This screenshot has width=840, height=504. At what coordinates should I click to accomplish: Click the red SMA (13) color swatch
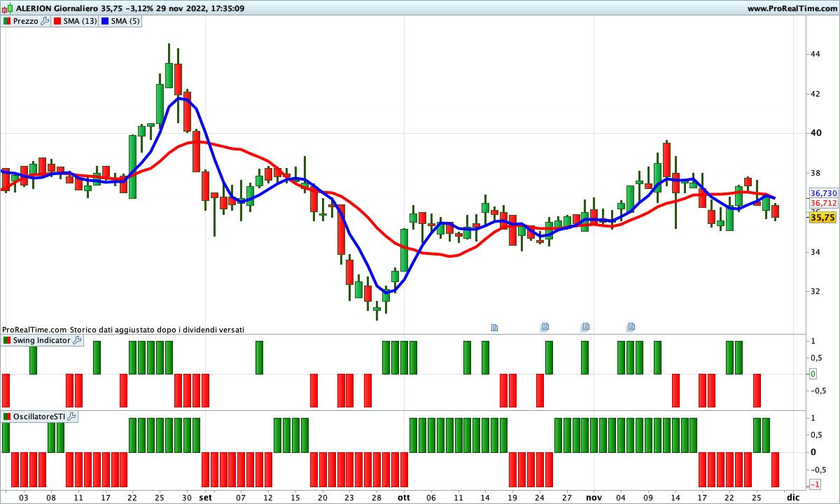pyautogui.click(x=57, y=21)
